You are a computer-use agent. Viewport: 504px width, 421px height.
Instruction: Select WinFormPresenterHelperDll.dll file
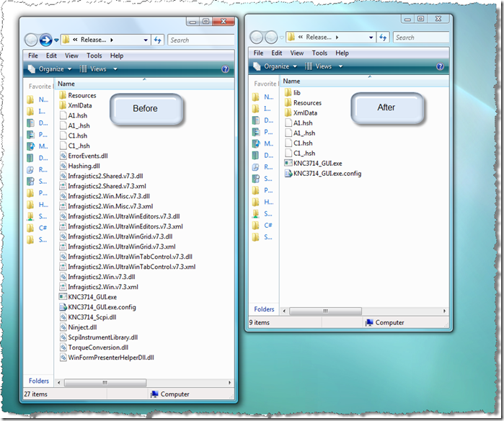107,358
